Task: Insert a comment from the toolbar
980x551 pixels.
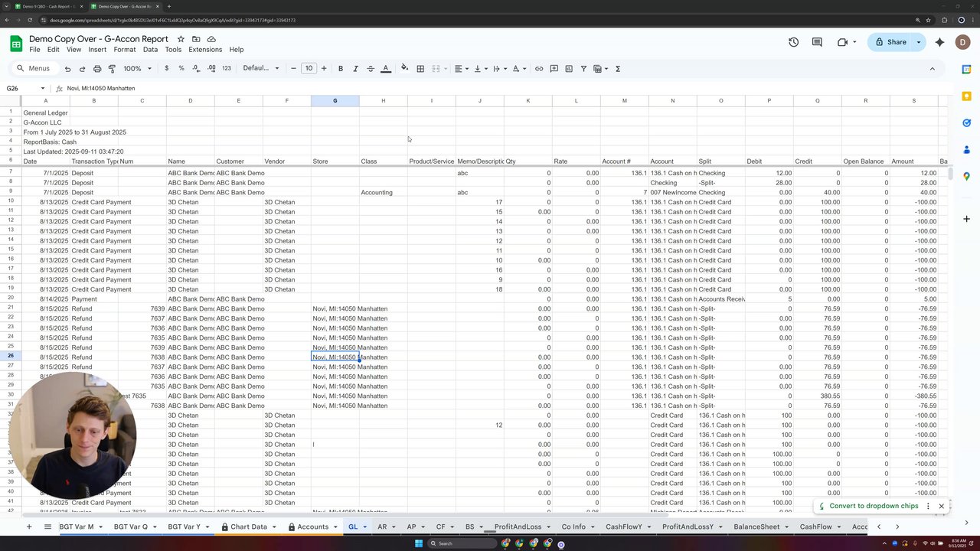Action: click(x=554, y=69)
